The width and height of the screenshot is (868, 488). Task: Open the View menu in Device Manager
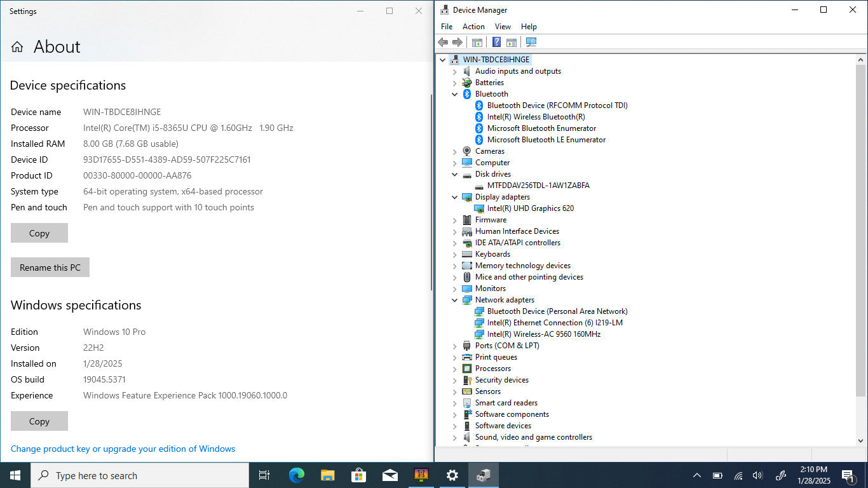(503, 27)
